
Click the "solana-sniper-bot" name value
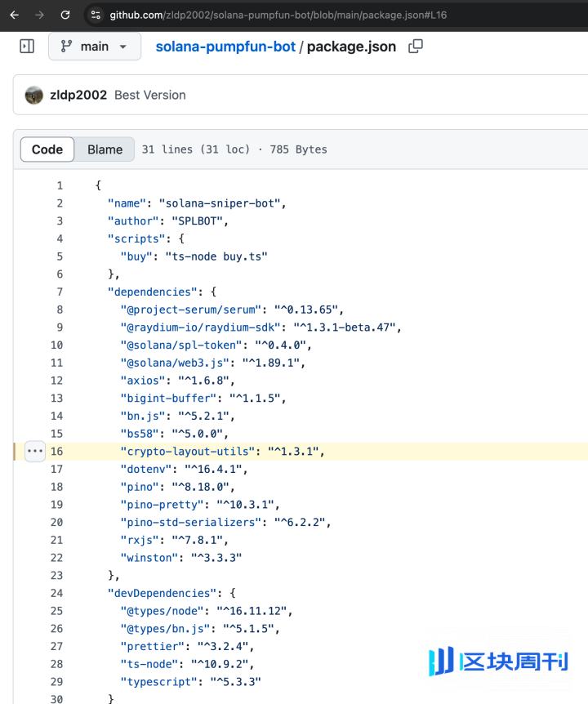click(x=220, y=203)
